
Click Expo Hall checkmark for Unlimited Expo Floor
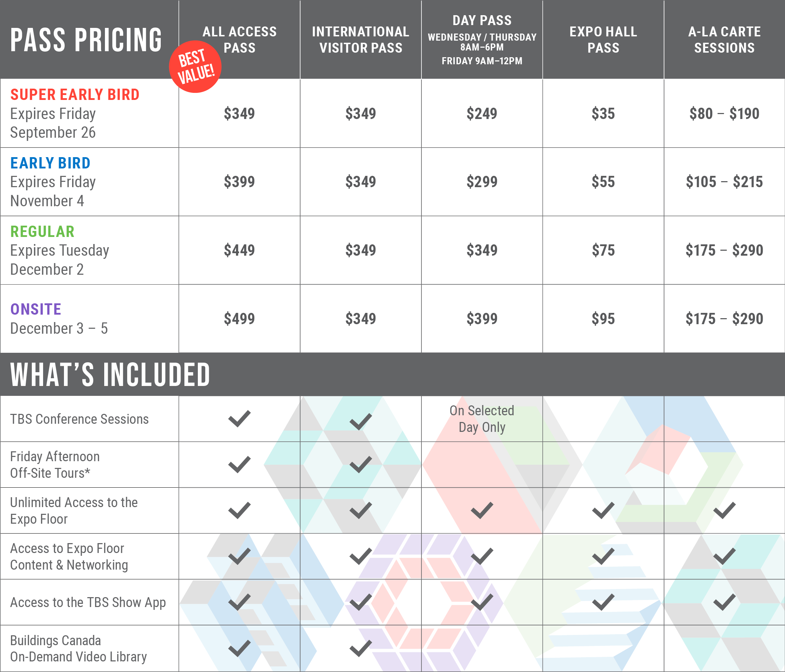(x=603, y=510)
